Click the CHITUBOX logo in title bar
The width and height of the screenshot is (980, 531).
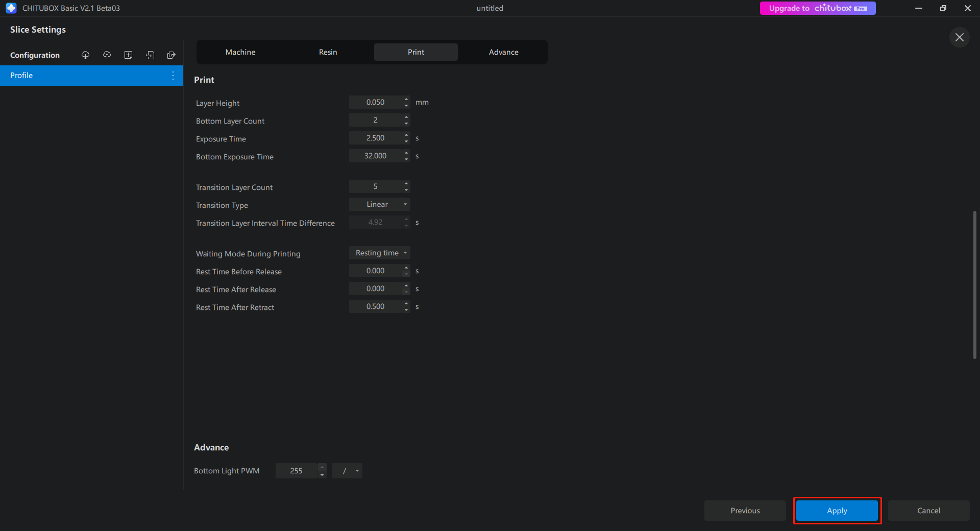(x=11, y=8)
